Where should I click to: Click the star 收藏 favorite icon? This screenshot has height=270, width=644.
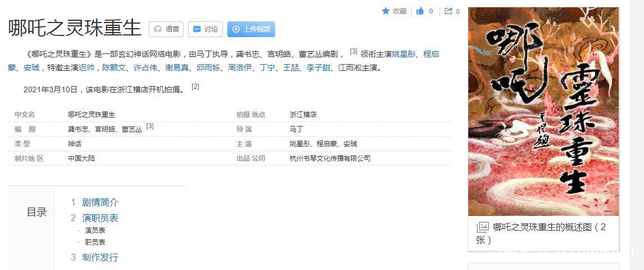pos(386,11)
